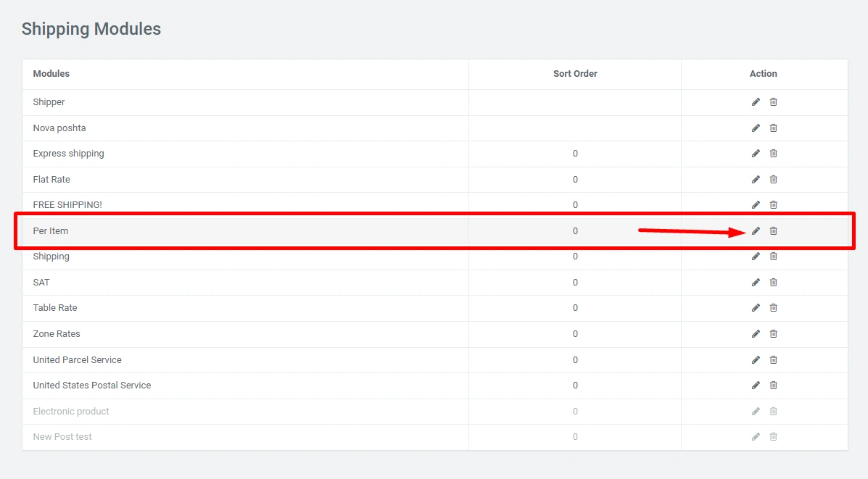Delete the New Post test module
Screen dimensions: 868x479
(773, 437)
